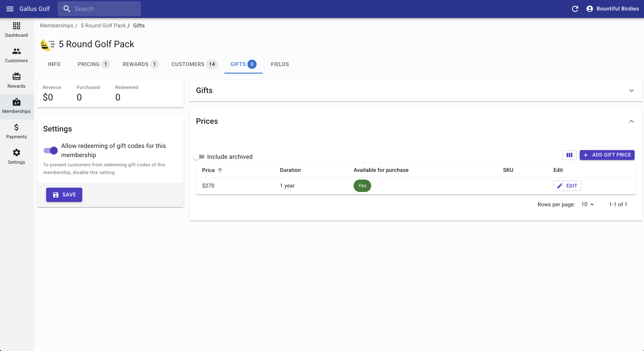Screen dimensions: 644x351
Task: Expand the Gifts panel chevron
Action: pyautogui.click(x=631, y=91)
